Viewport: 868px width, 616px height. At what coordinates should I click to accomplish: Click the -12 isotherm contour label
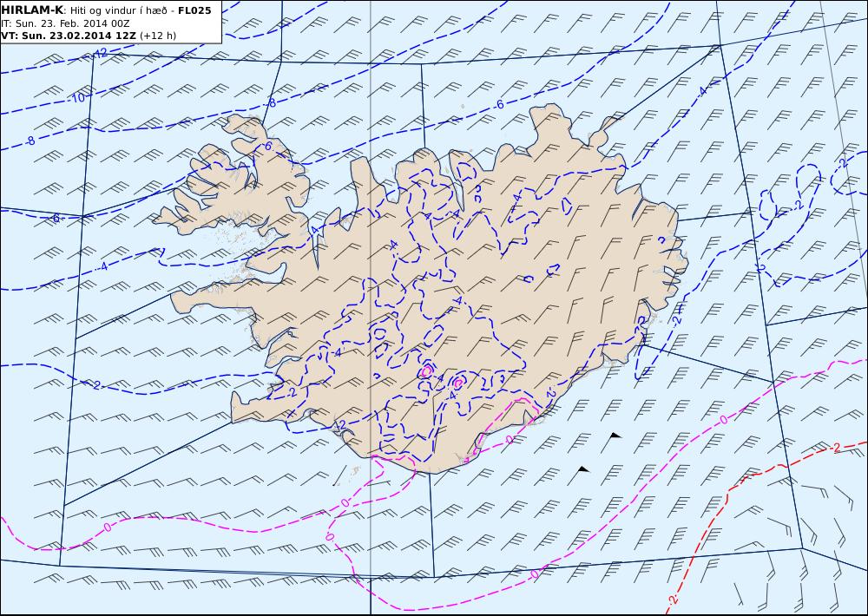99,54
